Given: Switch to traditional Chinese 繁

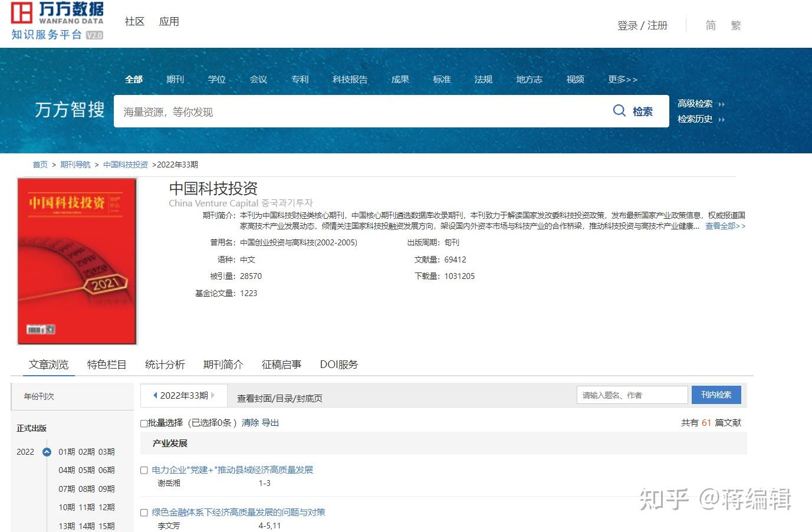Looking at the screenshot, I should click(x=735, y=25).
